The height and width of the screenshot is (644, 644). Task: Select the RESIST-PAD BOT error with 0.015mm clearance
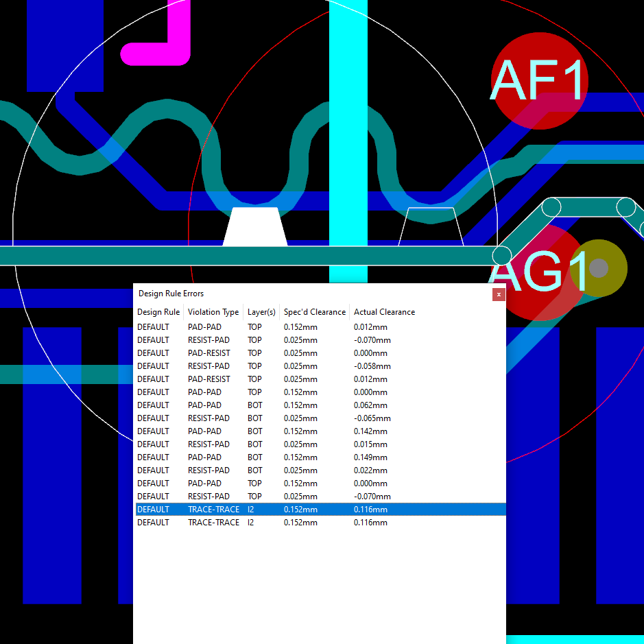coord(274,444)
